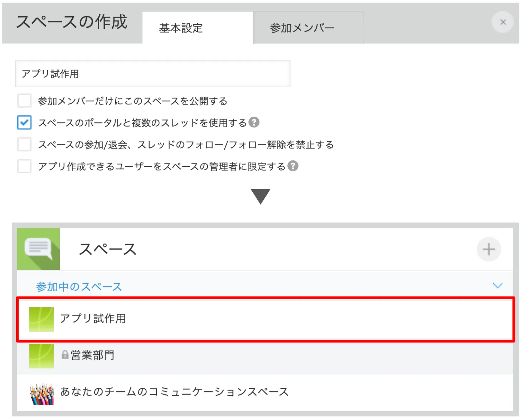Uncheck portal and multiple threads option

click(24, 122)
